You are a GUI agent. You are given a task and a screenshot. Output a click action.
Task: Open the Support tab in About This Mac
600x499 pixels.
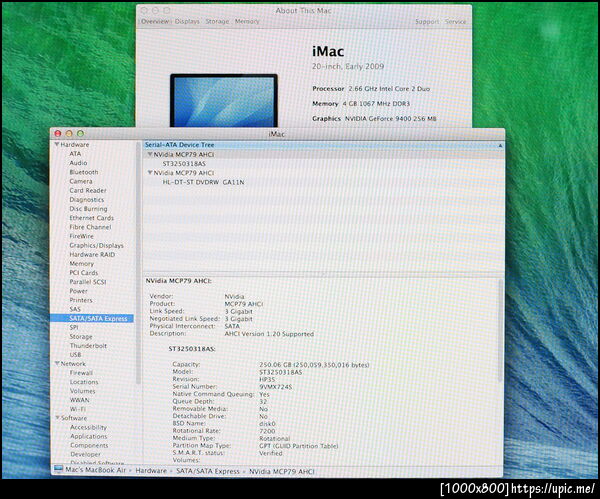(x=427, y=22)
